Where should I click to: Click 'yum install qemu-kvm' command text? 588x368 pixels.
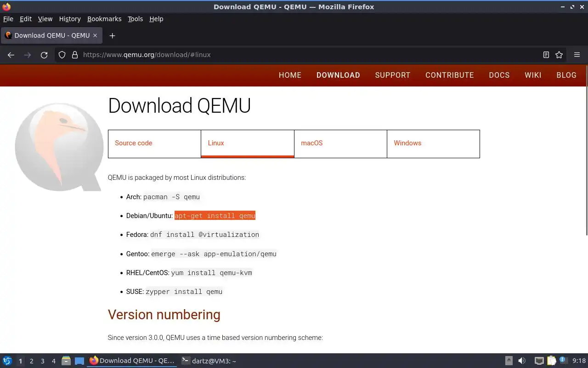pyautogui.click(x=211, y=273)
